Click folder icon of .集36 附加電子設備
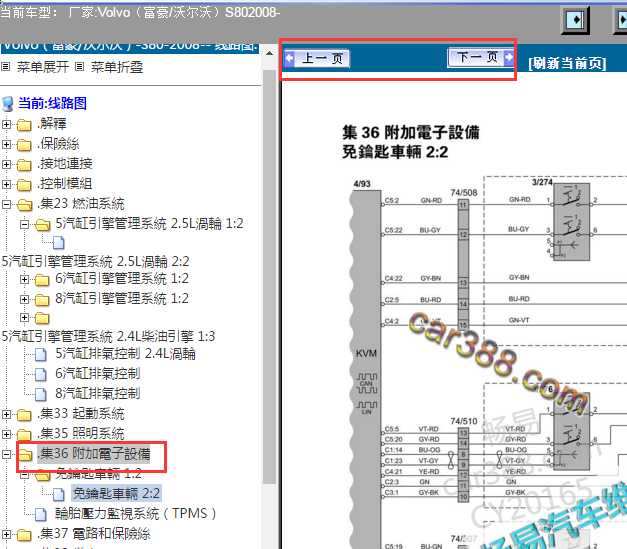This screenshot has height=549, width=627. pos(25,455)
